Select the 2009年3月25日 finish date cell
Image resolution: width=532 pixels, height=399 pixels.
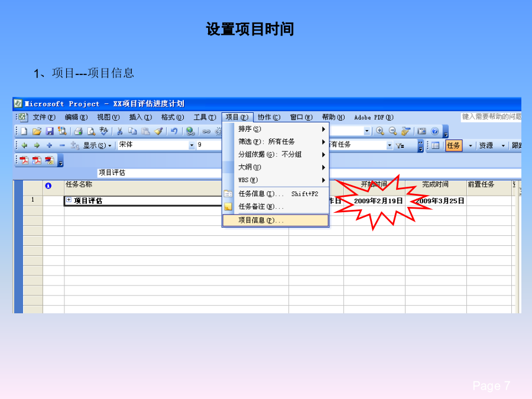click(436, 201)
